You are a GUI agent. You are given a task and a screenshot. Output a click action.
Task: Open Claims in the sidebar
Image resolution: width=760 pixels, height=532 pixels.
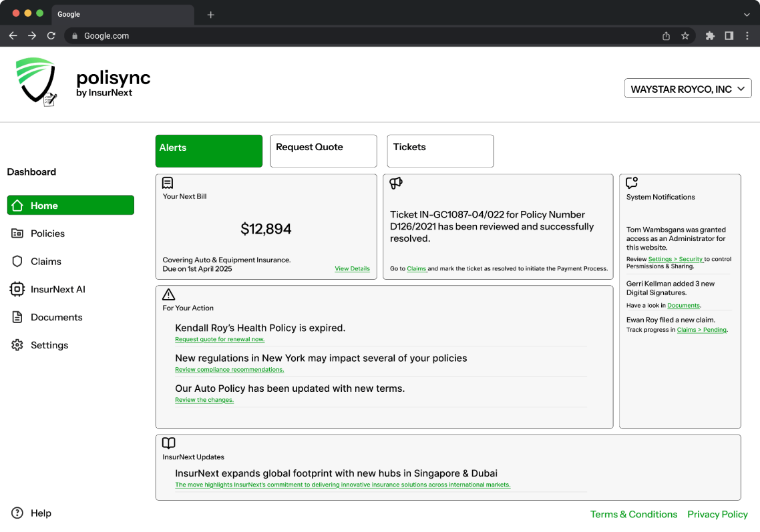[46, 262]
